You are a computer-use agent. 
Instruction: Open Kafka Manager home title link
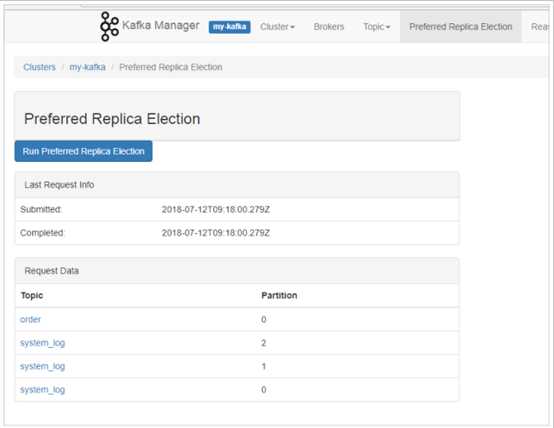tap(160, 25)
